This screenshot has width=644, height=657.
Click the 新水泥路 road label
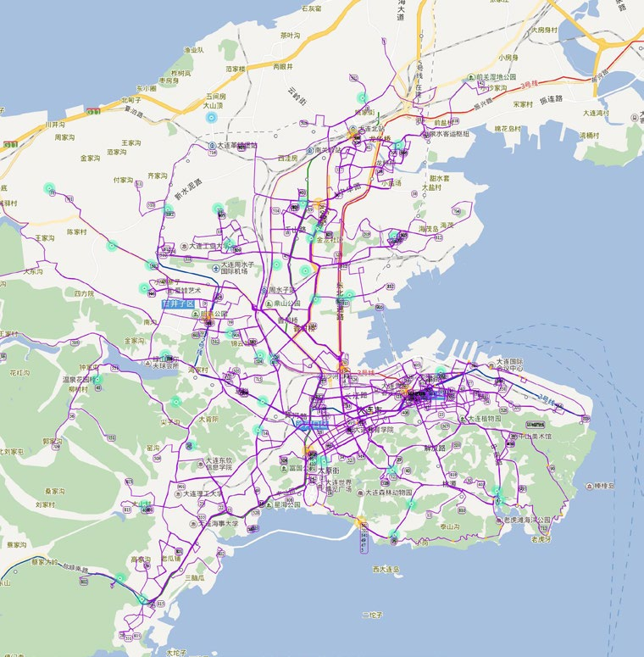coord(188,188)
